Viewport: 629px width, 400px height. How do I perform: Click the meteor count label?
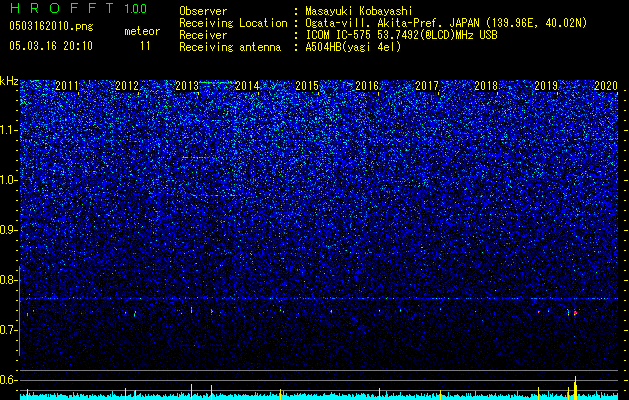[x=142, y=31]
